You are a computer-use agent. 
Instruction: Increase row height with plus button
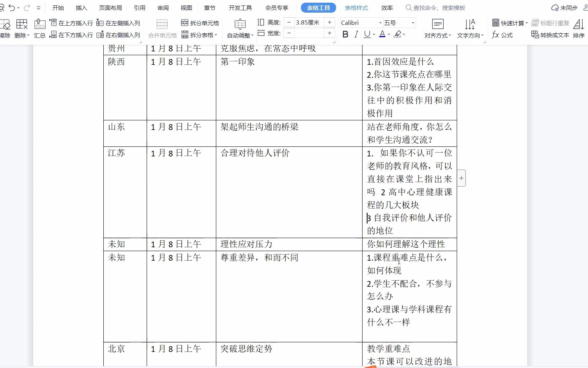330,23
